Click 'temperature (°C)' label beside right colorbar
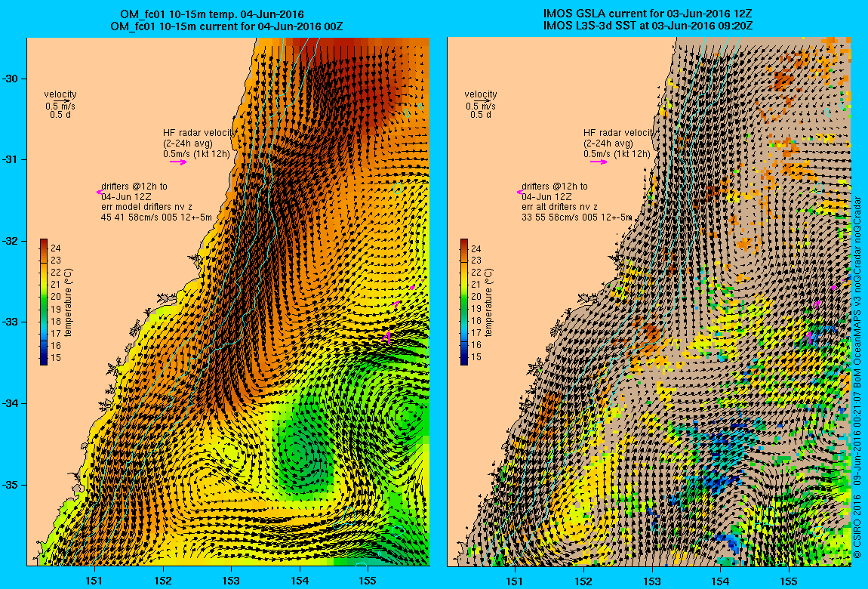The height and width of the screenshot is (589, 868). click(489, 302)
